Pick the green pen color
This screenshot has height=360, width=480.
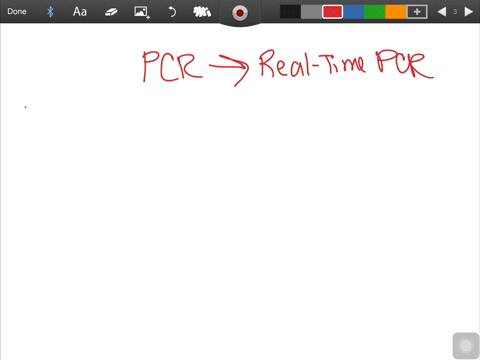pos(375,12)
